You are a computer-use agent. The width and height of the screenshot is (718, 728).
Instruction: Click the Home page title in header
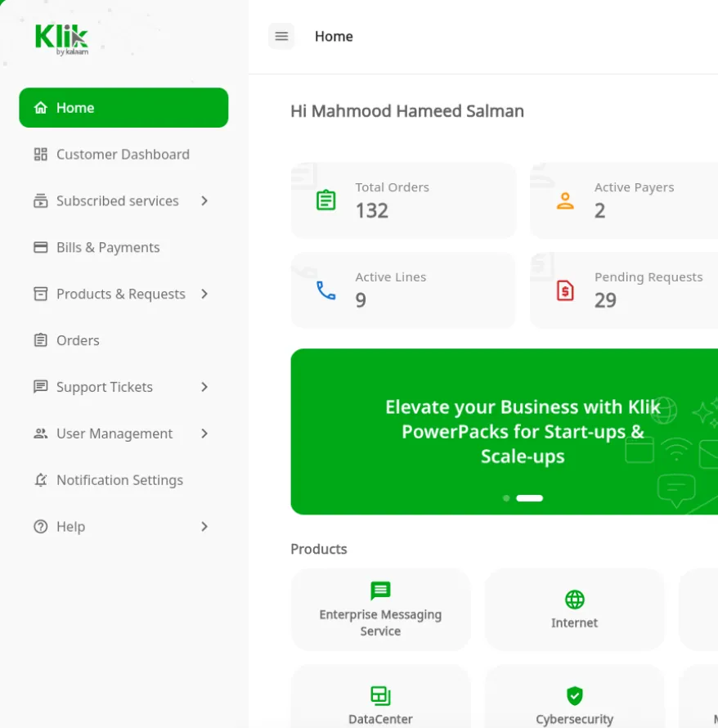pos(334,36)
